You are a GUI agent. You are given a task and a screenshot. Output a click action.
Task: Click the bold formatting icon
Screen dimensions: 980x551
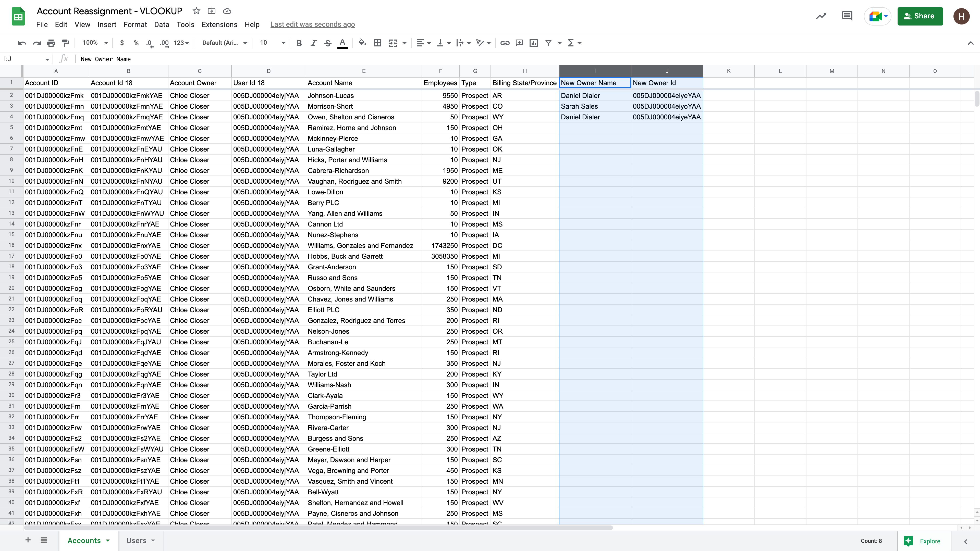click(x=299, y=43)
